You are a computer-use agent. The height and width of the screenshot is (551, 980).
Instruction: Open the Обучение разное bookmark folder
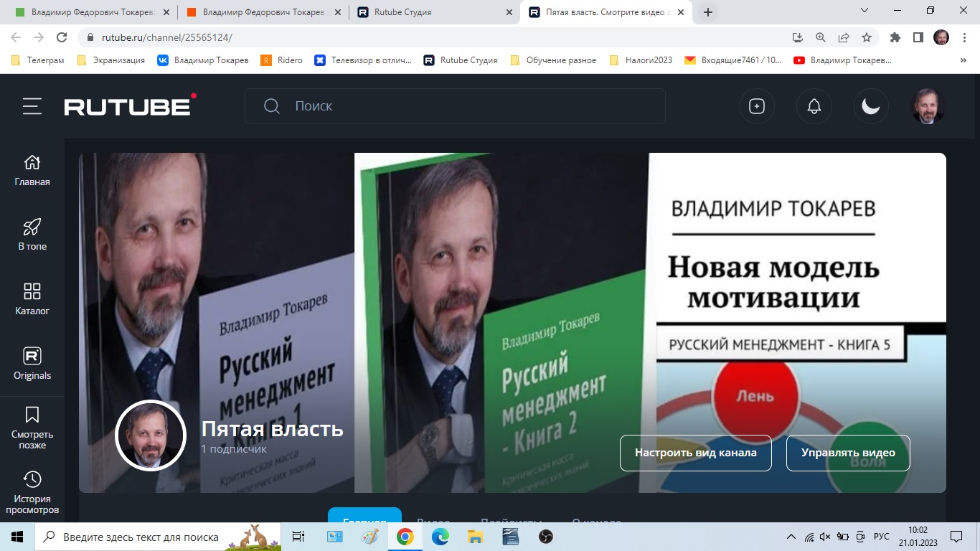coord(553,60)
